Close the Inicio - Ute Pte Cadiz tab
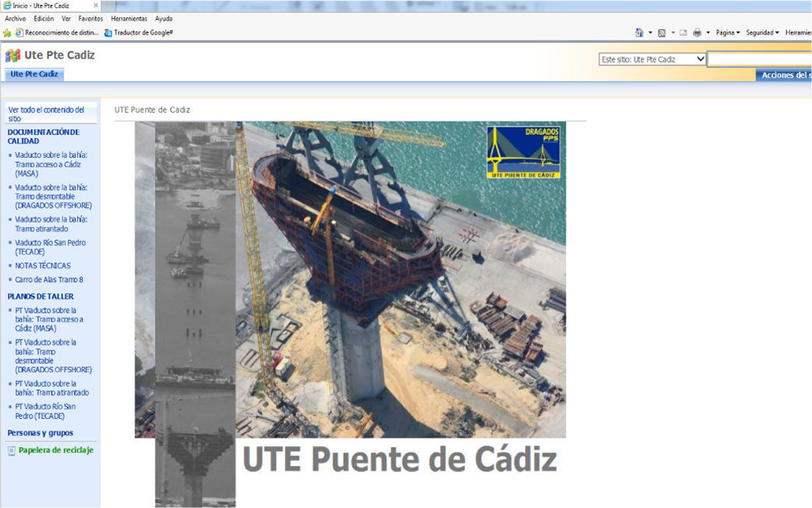 (96, 5)
